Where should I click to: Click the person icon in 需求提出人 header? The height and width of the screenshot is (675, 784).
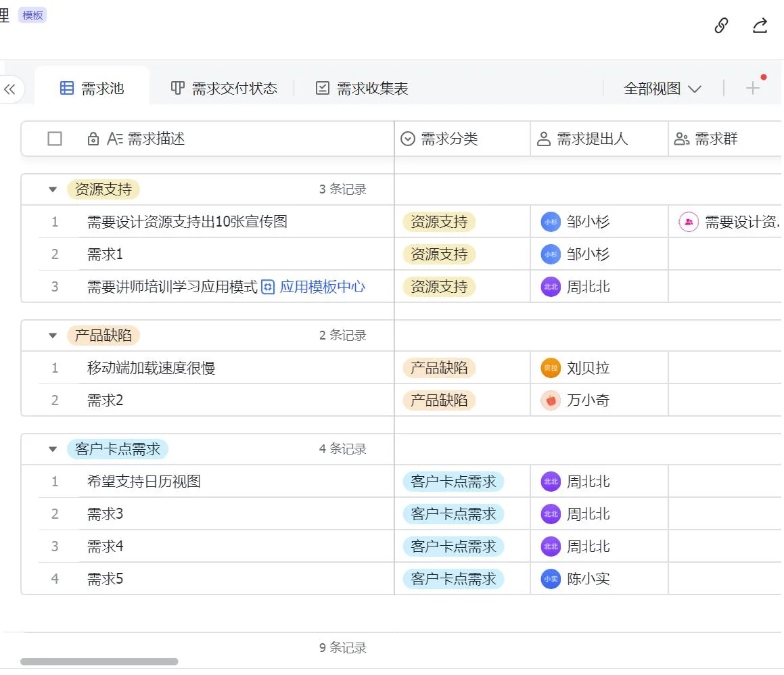click(x=543, y=139)
